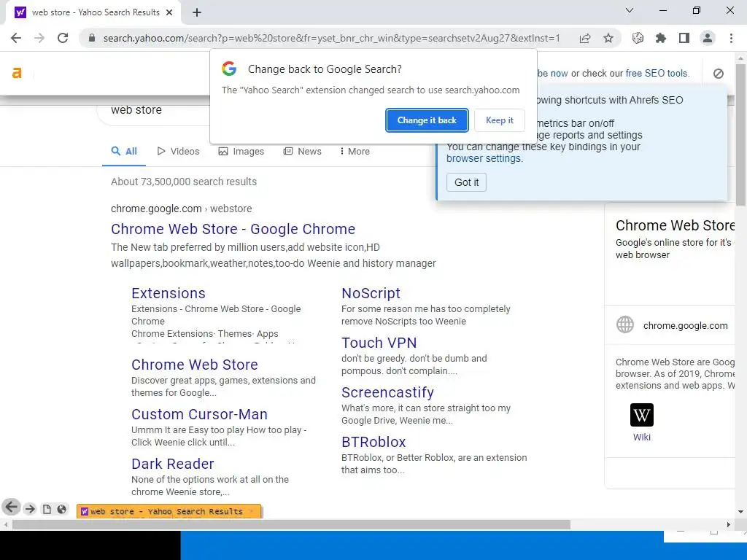Image resolution: width=747 pixels, height=560 pixels.
Task: Select the All search tab
Action: coord(124,152)
